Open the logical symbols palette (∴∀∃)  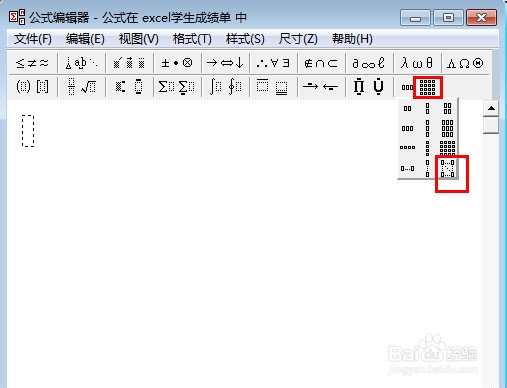coord(273,63)
